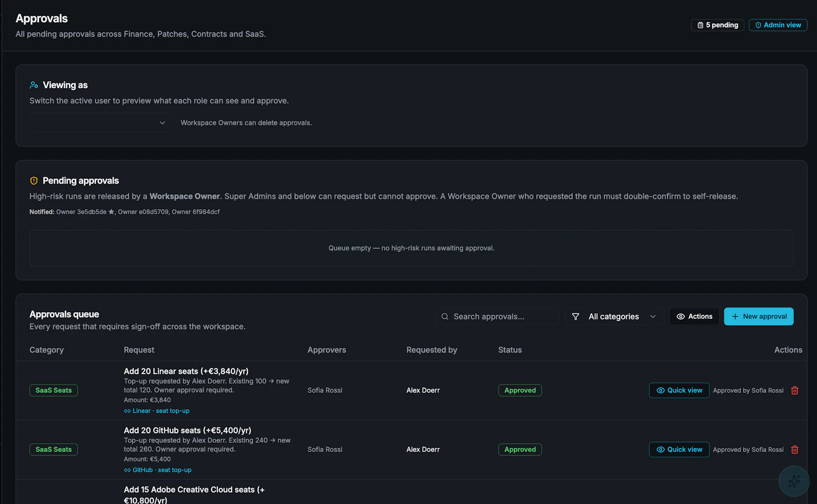
Task: Click Sofia Rossi approver in Linear row
Action: click(325, 390)
